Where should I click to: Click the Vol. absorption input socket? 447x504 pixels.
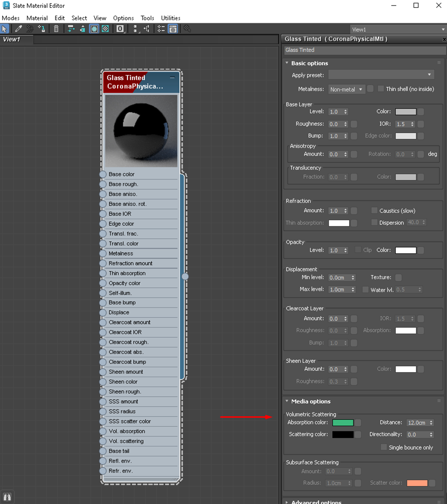(103, 431)
